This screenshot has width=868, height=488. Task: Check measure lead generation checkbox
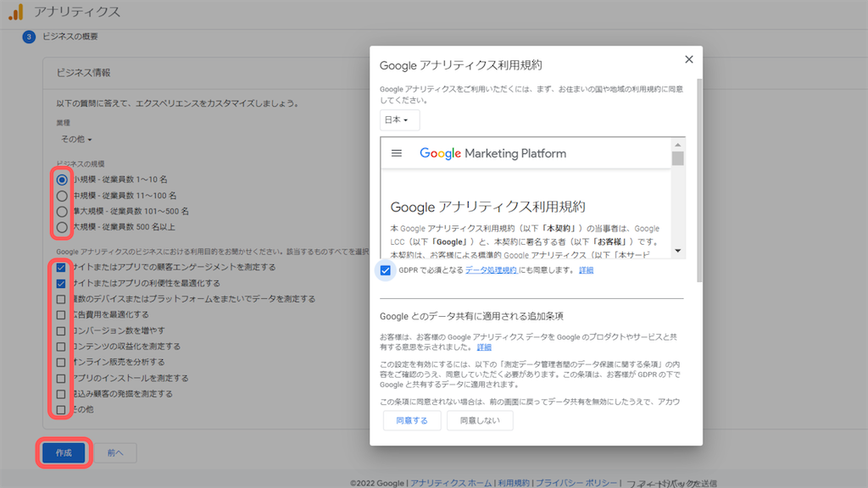[x=61, y=394]
